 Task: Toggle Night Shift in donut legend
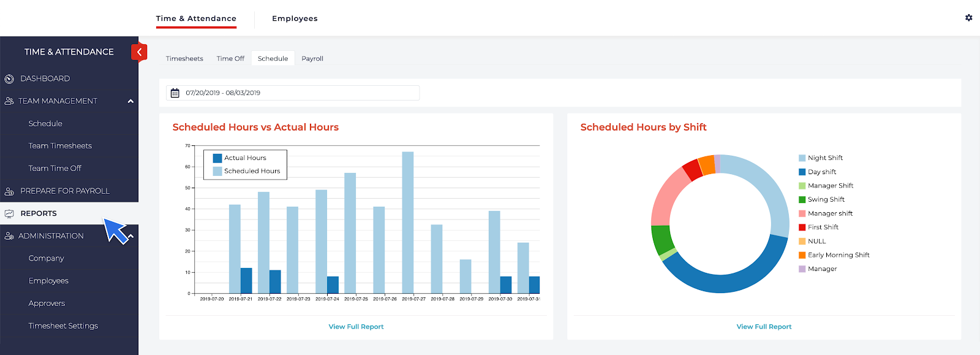tap(824, 158)
